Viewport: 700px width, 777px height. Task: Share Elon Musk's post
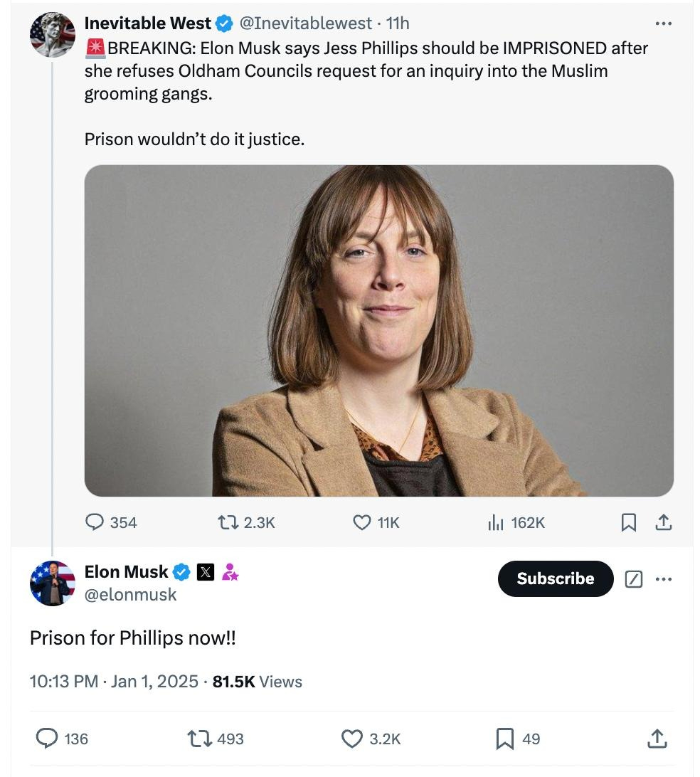(657, 739)
